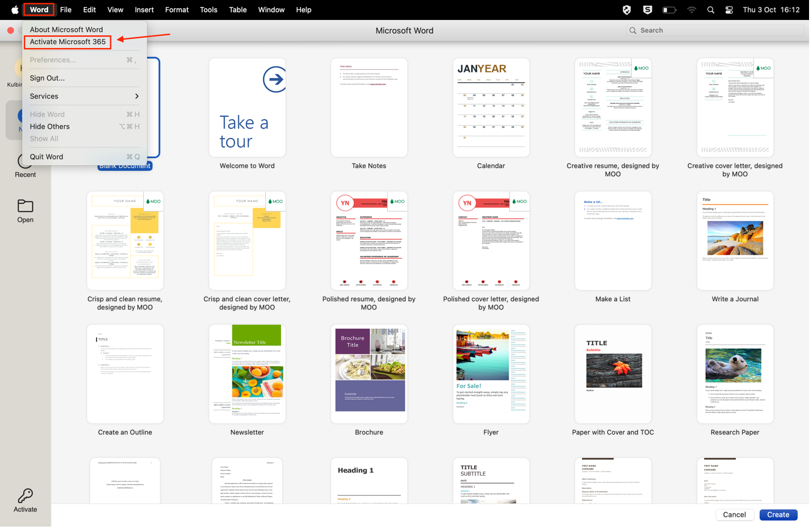Click the Apple logo menu
The image size is (812, 529).
14,10
